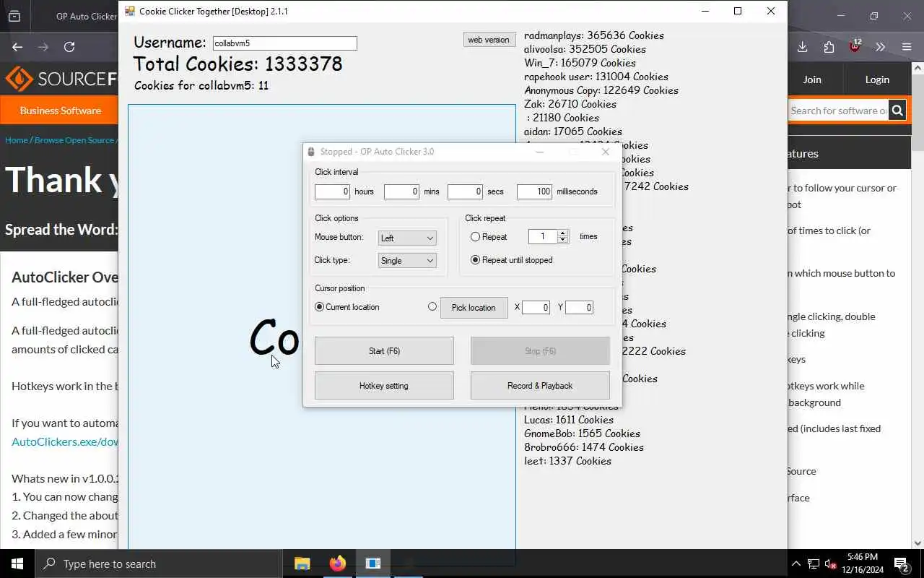Select the Repeat times radio button
Screen dimensions: 924x578
[x=475, y=236]
